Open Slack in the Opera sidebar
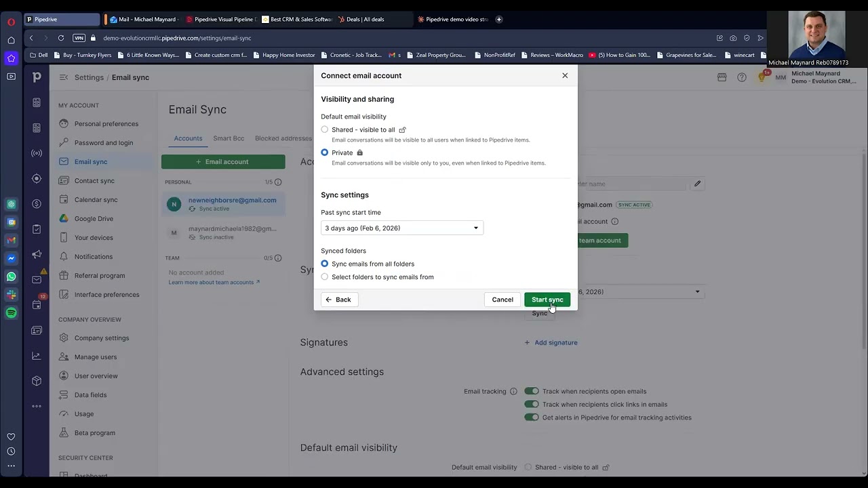The height and width of the screenshot is (488, 868). (11, 295)
